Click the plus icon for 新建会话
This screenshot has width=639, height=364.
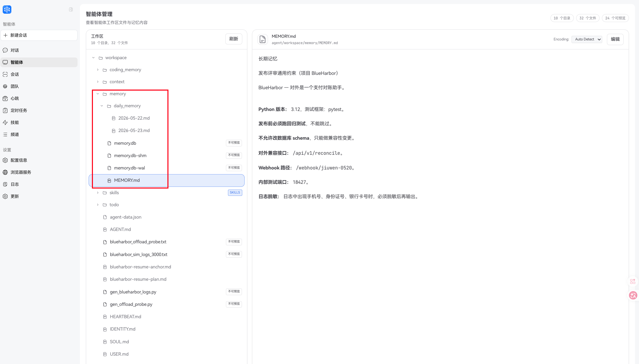point(5,35)
